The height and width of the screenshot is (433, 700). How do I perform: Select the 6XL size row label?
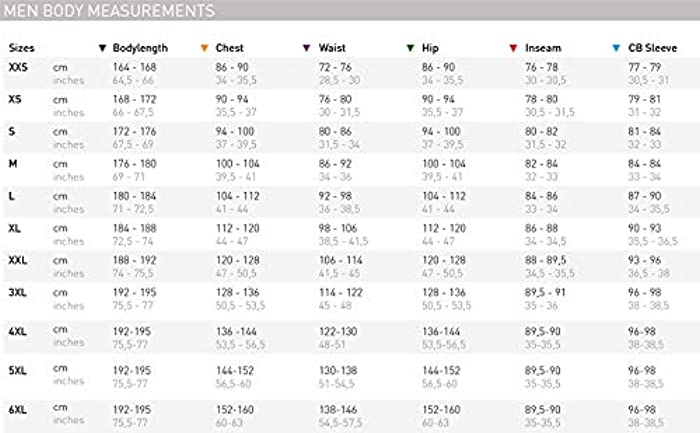point(18,409)
